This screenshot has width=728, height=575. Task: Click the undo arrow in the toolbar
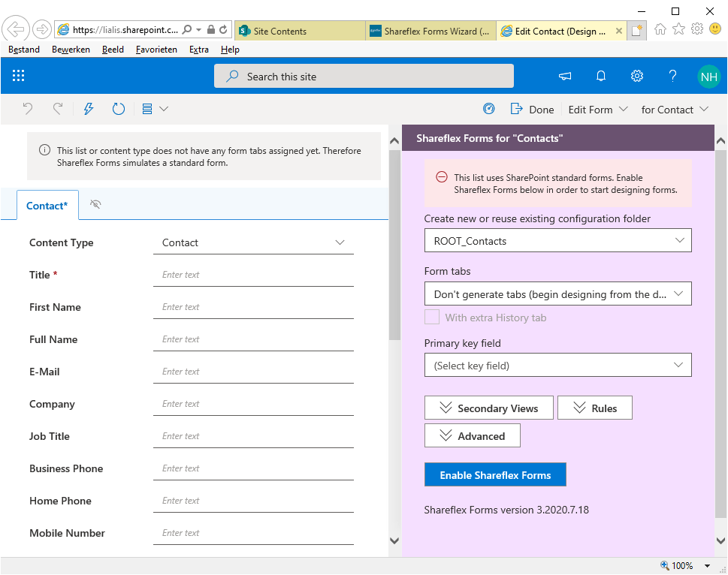pos(27,109)
